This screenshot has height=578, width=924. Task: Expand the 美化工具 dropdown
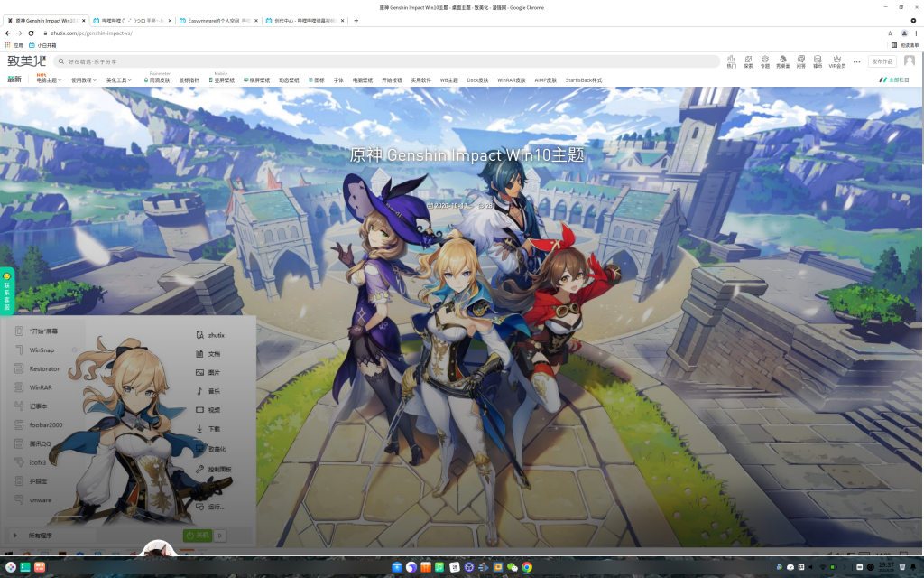click(118, 80)
